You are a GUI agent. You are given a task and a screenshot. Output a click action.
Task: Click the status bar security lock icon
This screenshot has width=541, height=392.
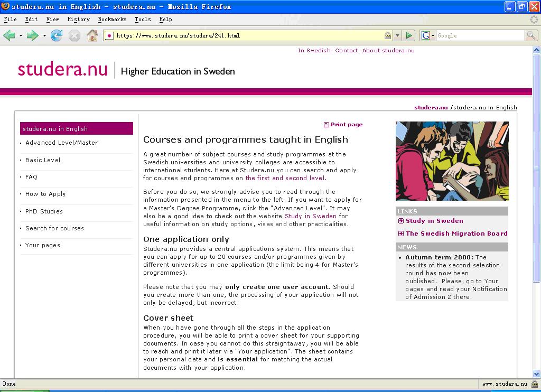[535, 384]
